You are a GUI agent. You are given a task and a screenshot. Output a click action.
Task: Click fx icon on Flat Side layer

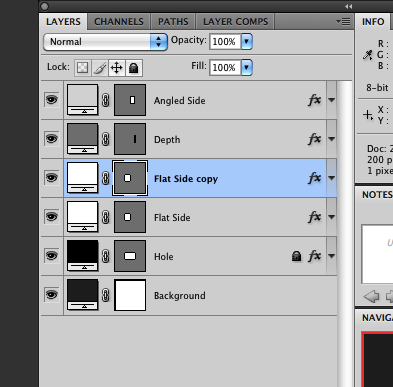point(315,217)
